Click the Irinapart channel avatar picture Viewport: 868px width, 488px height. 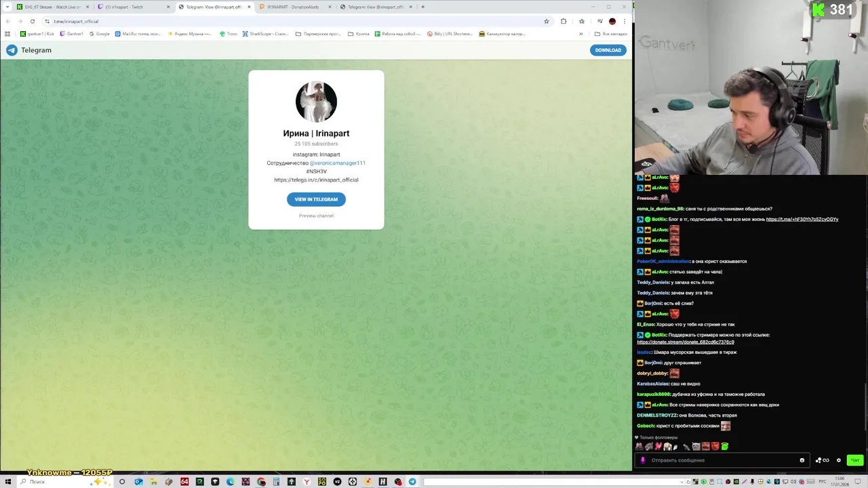[316, 102]
